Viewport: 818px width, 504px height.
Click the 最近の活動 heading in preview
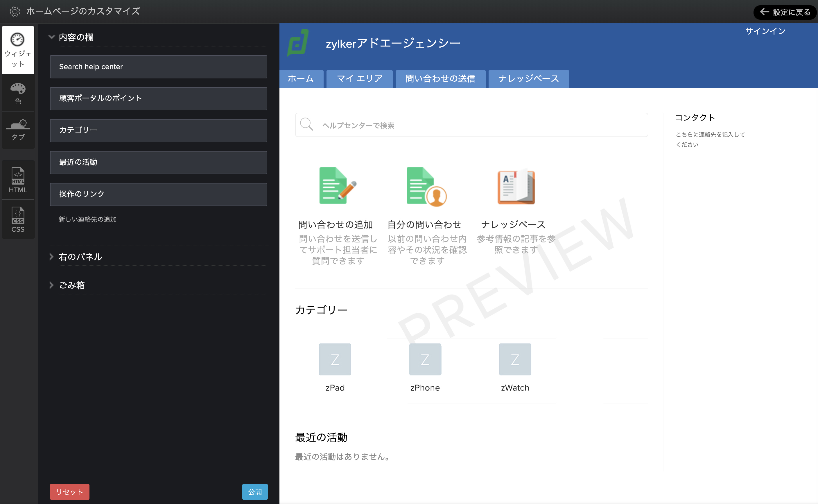tap(322, 437)
